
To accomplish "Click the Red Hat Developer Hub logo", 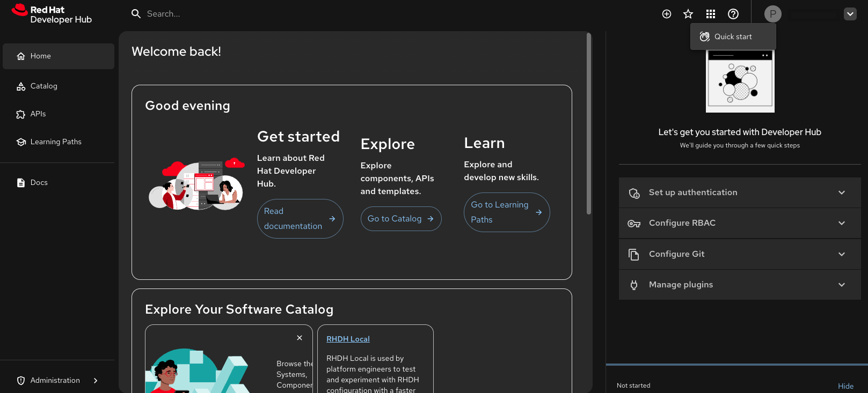I will coord(52,14).
